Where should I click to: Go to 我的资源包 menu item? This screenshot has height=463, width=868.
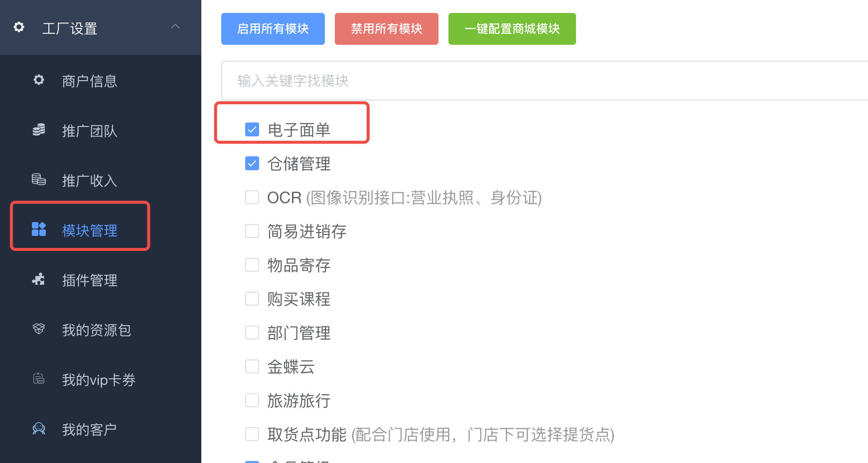coord(96,330)
